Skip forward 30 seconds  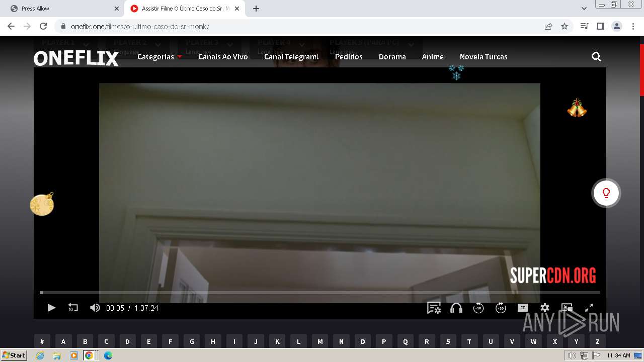coord(501,308)
